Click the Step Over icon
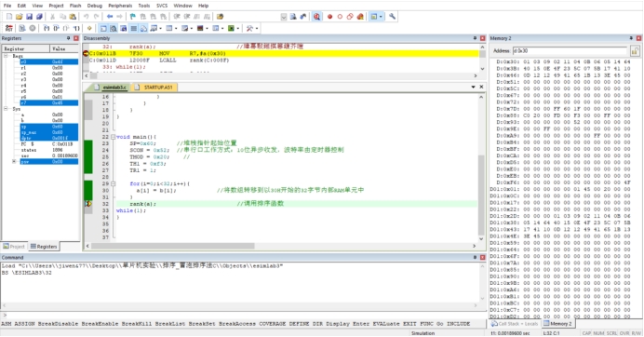 tap(56, 28)
